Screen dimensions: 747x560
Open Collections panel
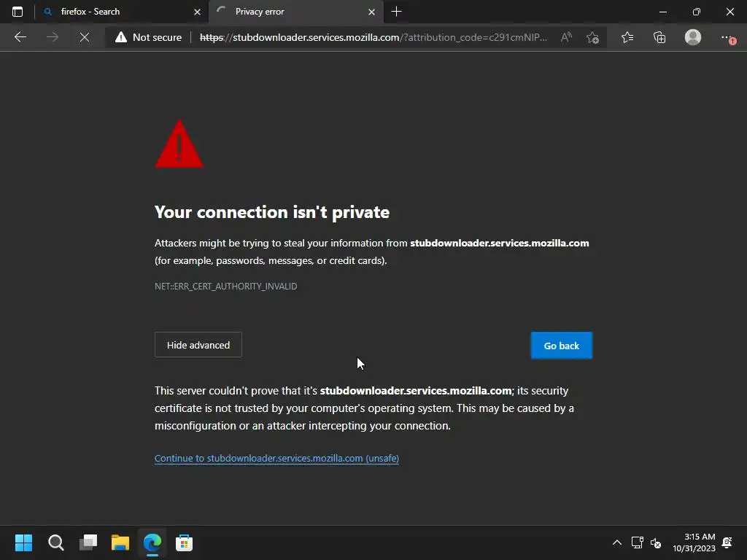coord(659,37)
